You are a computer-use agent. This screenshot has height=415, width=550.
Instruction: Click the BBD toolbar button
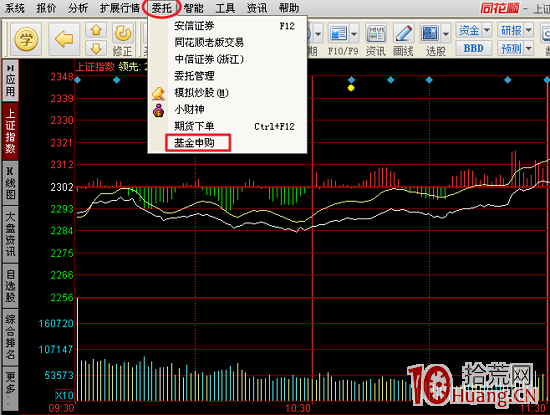coord(474,48)
